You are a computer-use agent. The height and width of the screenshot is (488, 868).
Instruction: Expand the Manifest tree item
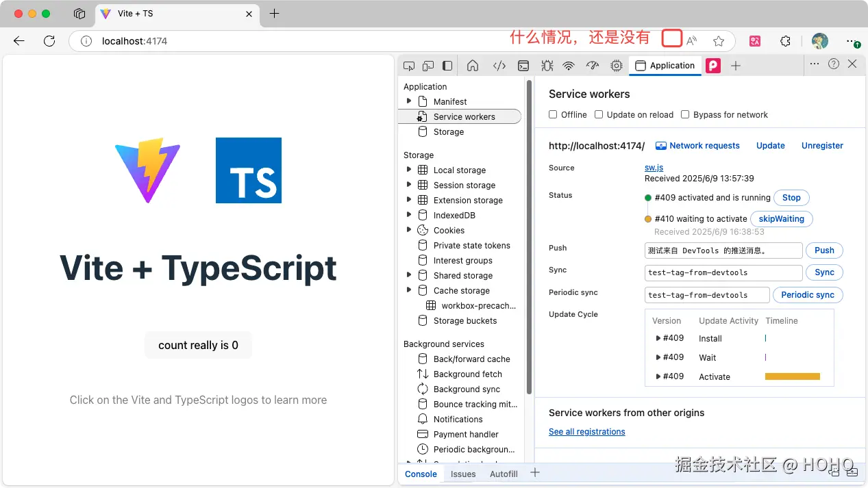[x=409, y=101]
